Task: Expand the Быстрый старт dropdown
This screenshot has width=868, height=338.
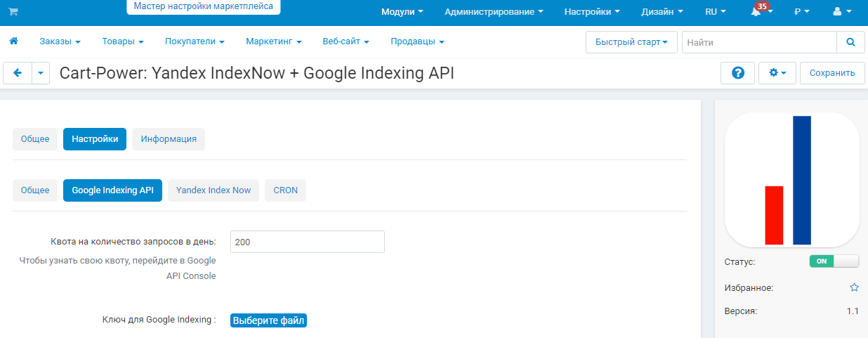Action: (631, 42)
